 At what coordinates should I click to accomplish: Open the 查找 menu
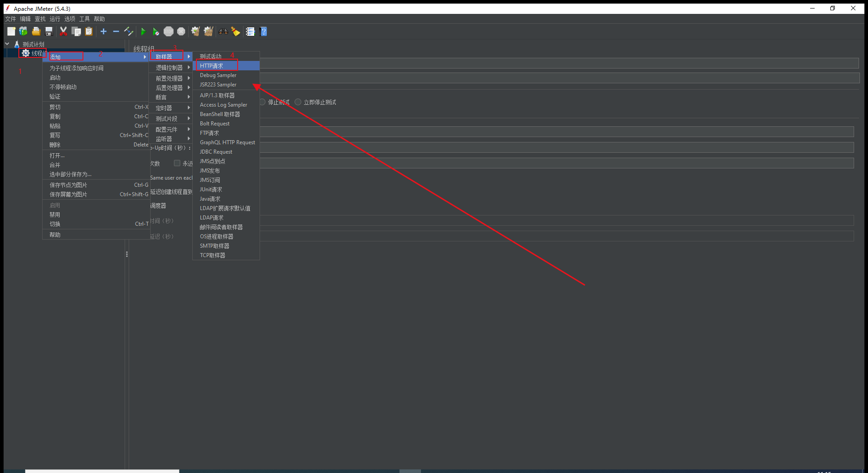tap(40, 19)
